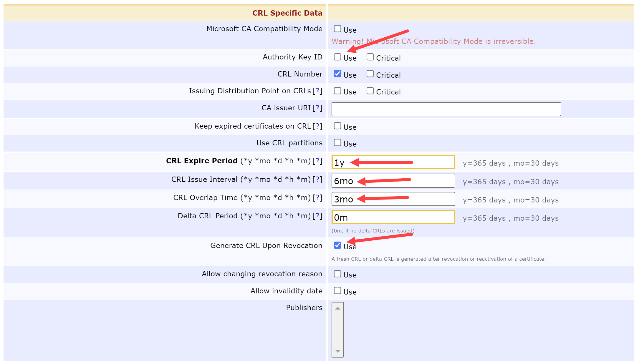Click the CA issuer URI text field
The height and width of the screenshot is (364, 634).
[446, 109]
